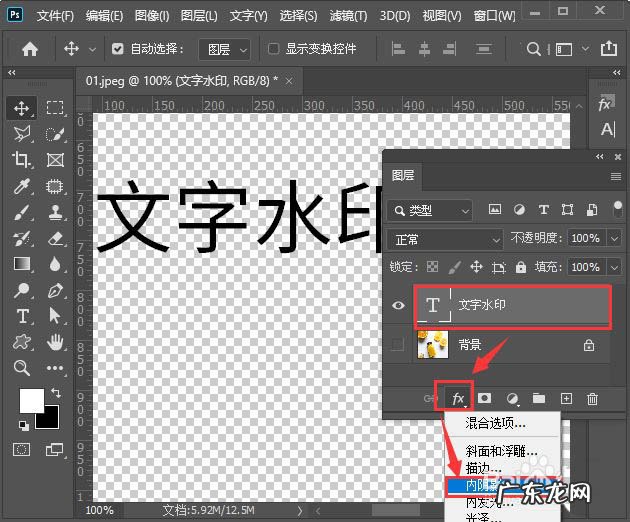Open the 图层 auto-select dropdown
The width and height of the screenshot is (630, 522).
pos(224,49)
